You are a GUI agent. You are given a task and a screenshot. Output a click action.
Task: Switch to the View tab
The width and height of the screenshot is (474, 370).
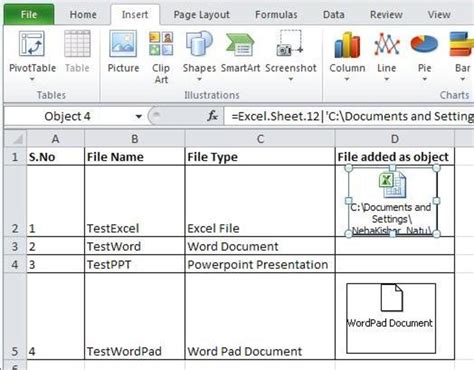click(x=439, y=15)
